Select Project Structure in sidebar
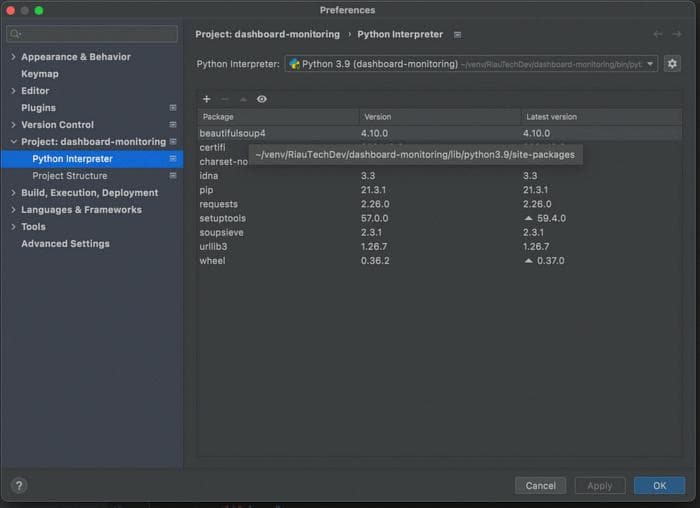This screenshot has width=700, height=508. [69, 176]
